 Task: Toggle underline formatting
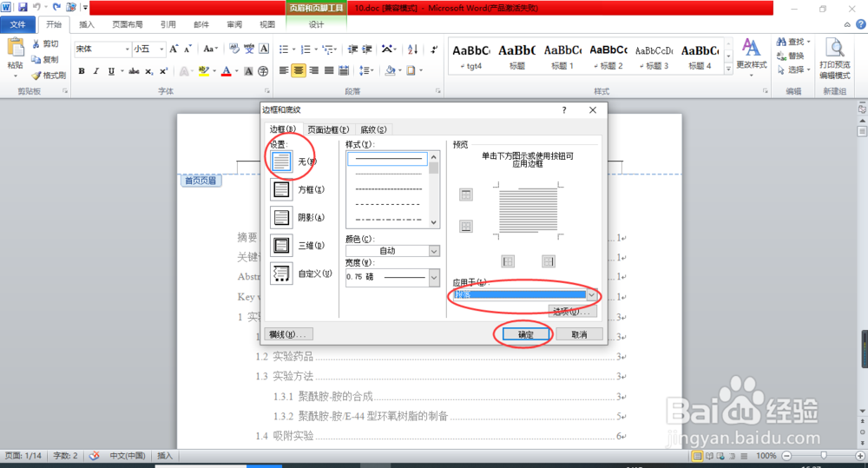point(111,71)
